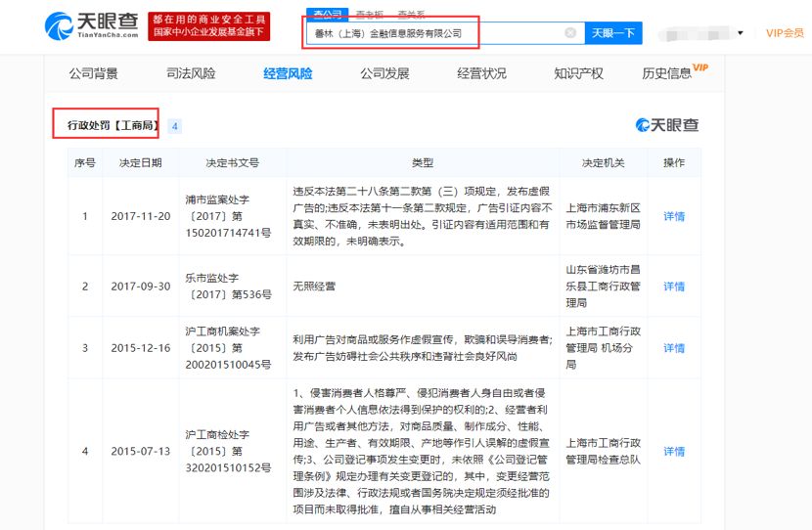Click the penalty count badge 4

point(175,126)
